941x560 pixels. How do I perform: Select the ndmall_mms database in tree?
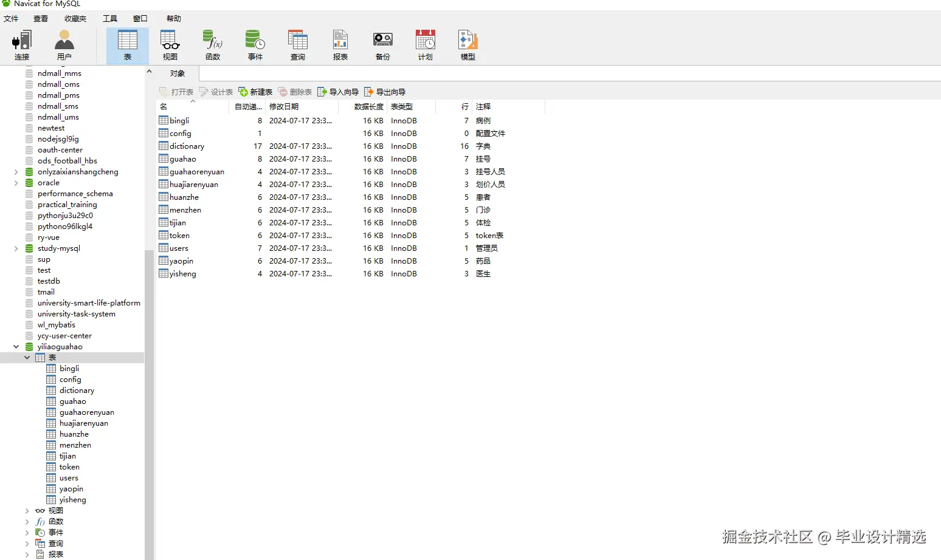point(60,73)
